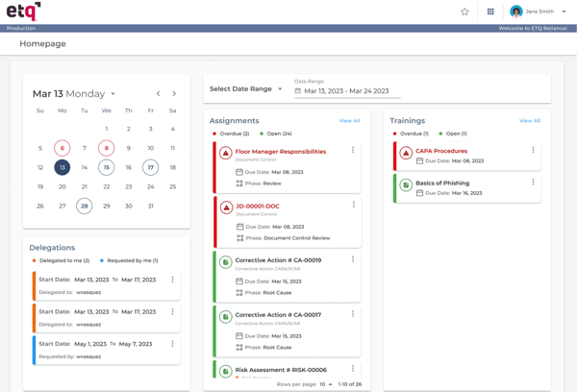Open Floor Manager Responsibilities assignment
Viewport: 577px width, 392px height.
(281, 152)
